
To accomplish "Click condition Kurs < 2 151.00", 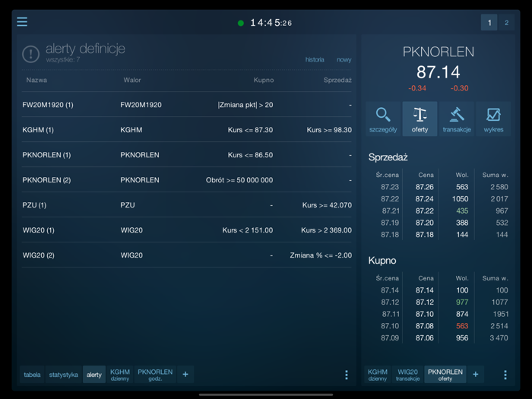I will point(248,230).
